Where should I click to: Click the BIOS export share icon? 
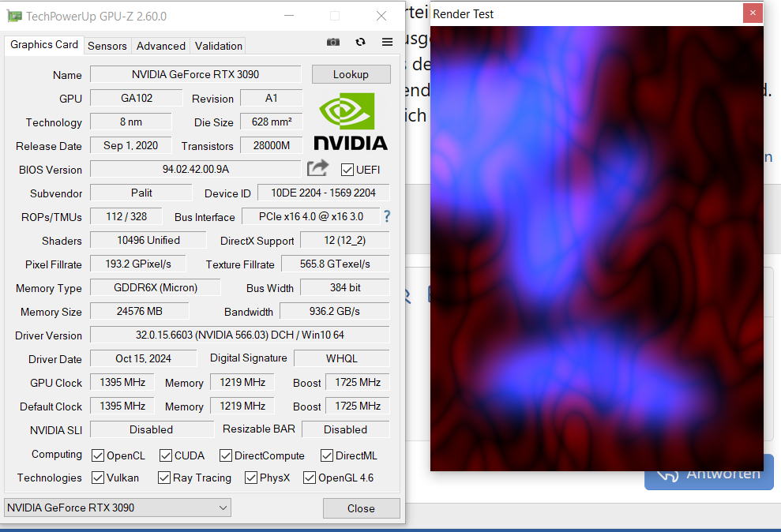pyautogui.click(x=317, y=168)
